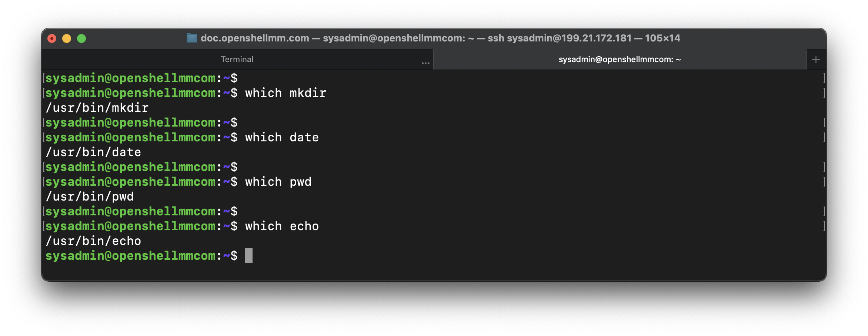Close the window with the red button

pyautogui.click(x=52, y=38)
